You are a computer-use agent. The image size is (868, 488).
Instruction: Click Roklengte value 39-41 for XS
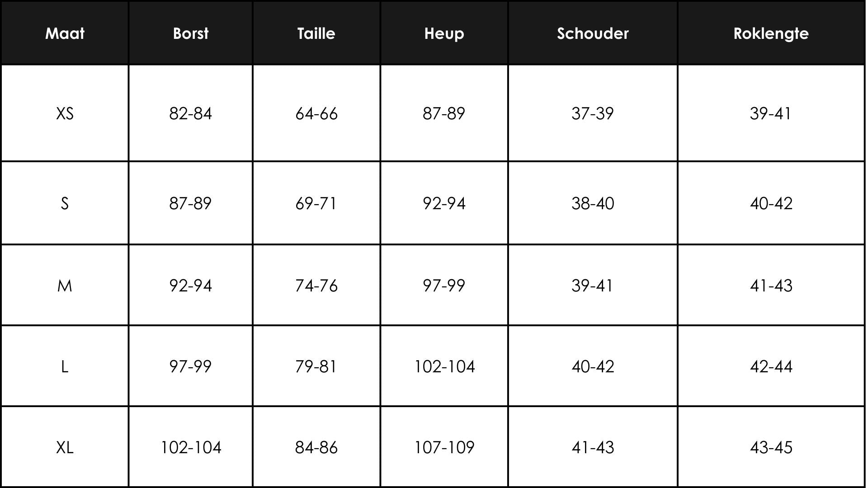(770, 113)
